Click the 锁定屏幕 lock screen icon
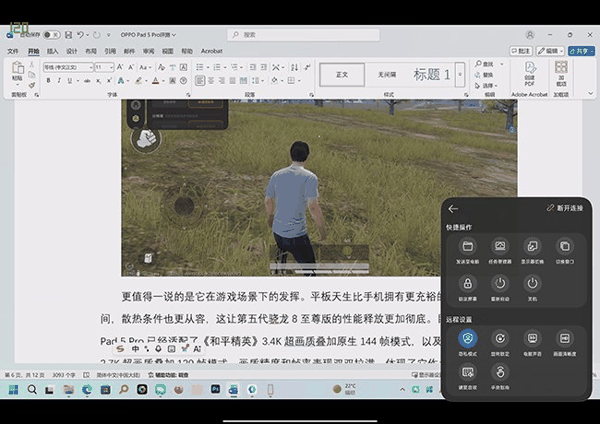The width and height of the screenshot is (600, 424). point(467,283)
